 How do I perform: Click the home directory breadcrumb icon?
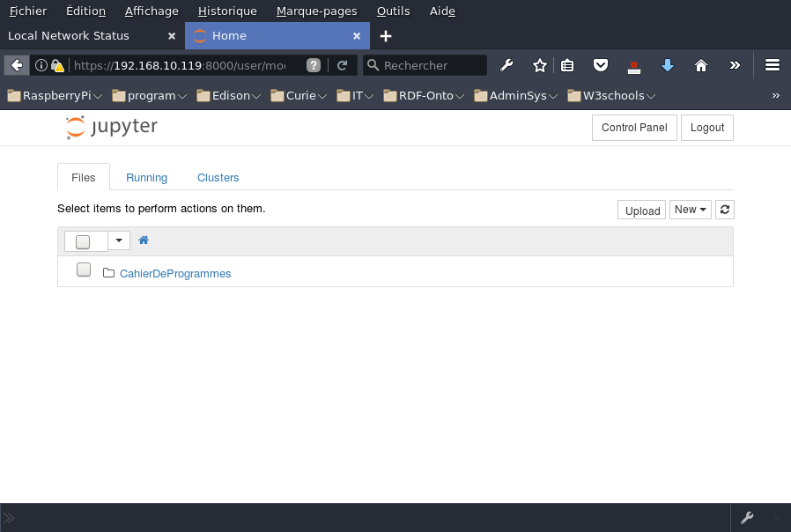click(144, 240)
